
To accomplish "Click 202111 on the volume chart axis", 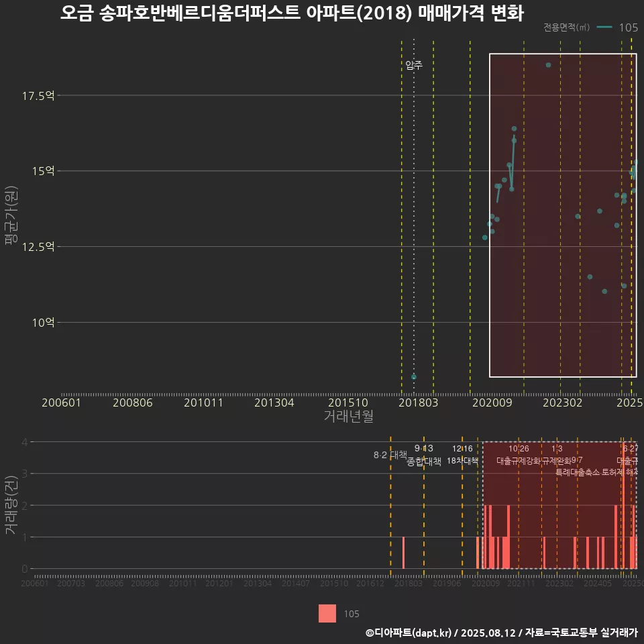I will tap(521, 583).
